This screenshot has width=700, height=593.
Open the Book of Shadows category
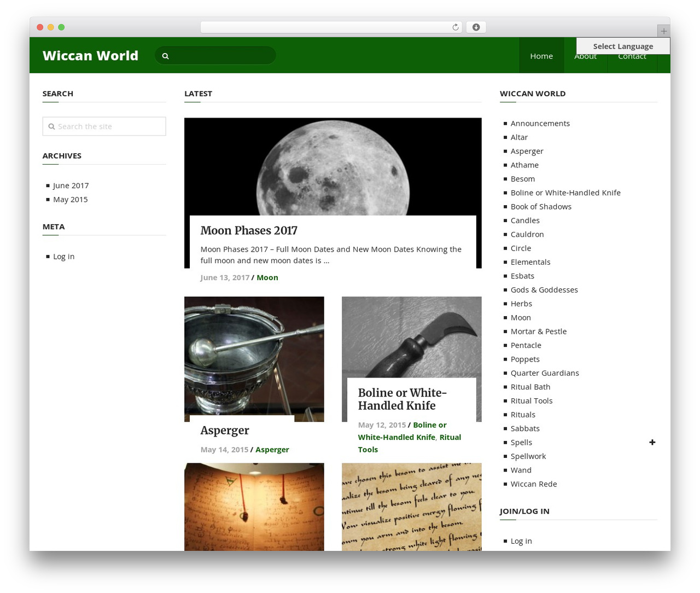coord(541,206)
